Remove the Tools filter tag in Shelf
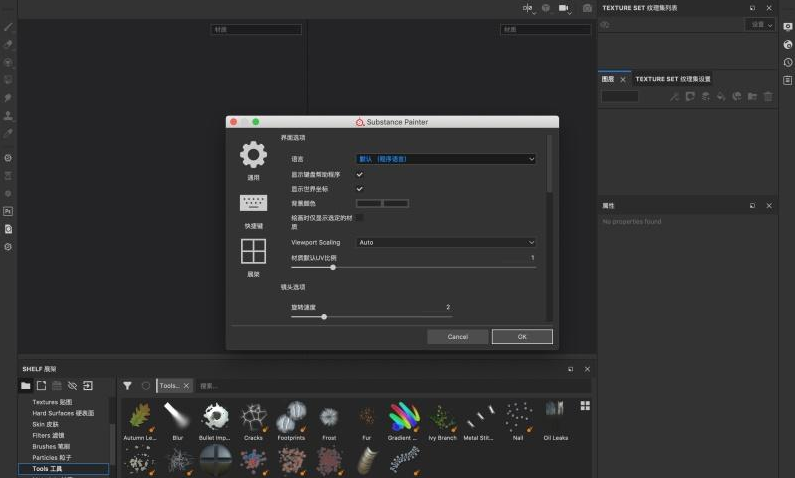This screenshot has width=795, height=478. click(x=186, y=386)
